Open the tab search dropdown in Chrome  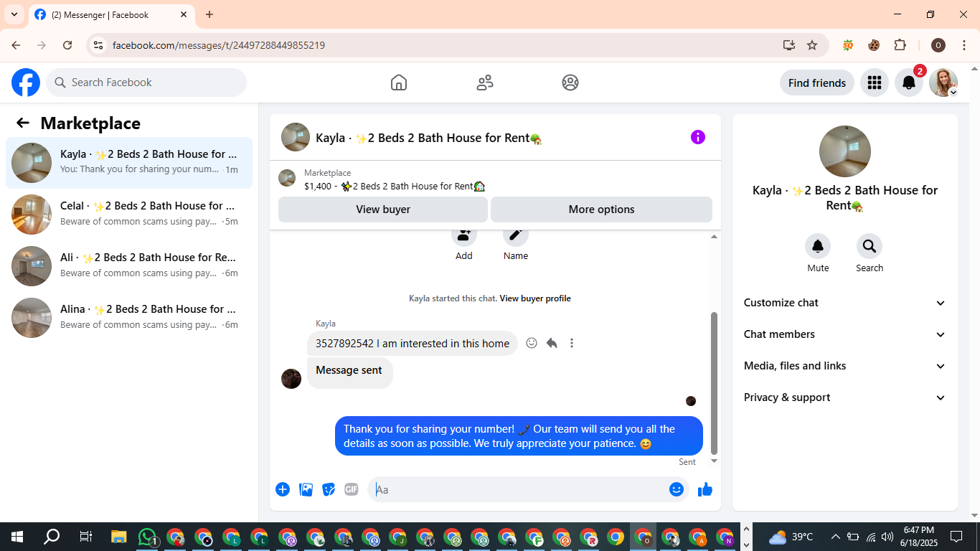[14, 14]
